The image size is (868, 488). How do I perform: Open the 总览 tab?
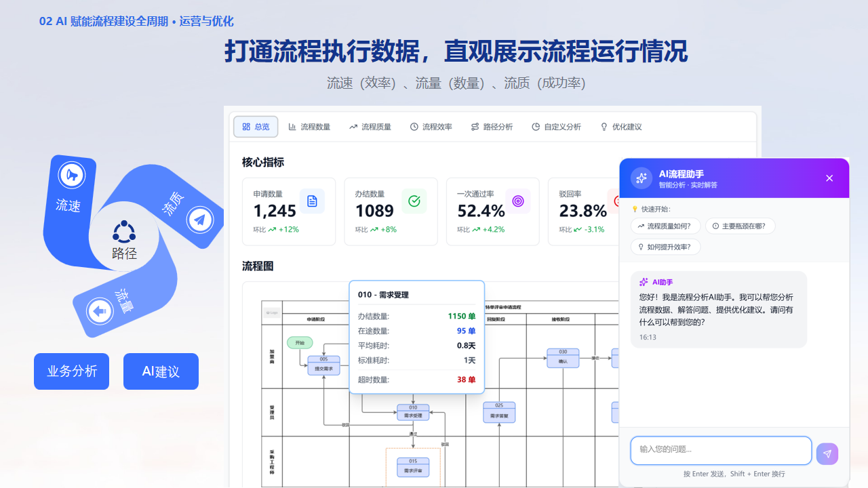coord(256,127)
